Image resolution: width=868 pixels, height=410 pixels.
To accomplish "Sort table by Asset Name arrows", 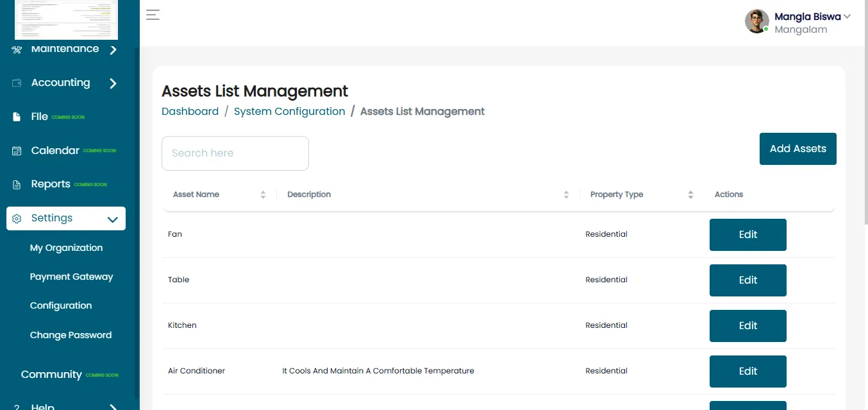I will [x=263, y=194].
